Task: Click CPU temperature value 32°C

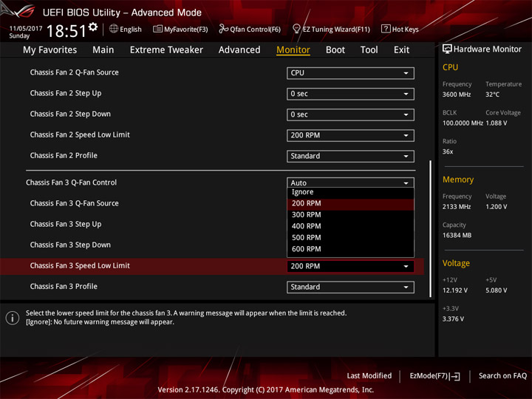Action: tap(492, 95)
